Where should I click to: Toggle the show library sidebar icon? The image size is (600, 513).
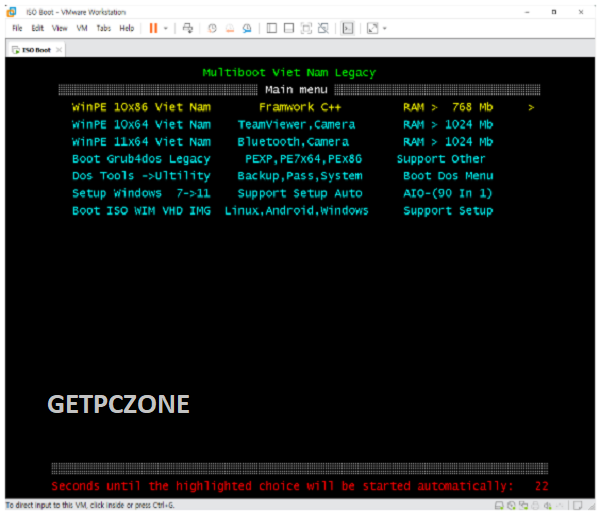(272, 29)
